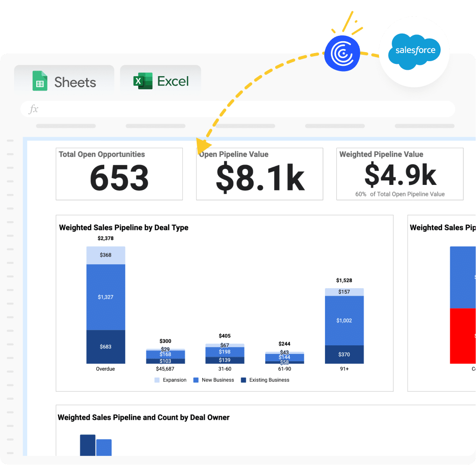Image resolution: width=476 pixels, height=465 pixels.
Task: Open the Sheets tab
Action: [x=64, y=81]
